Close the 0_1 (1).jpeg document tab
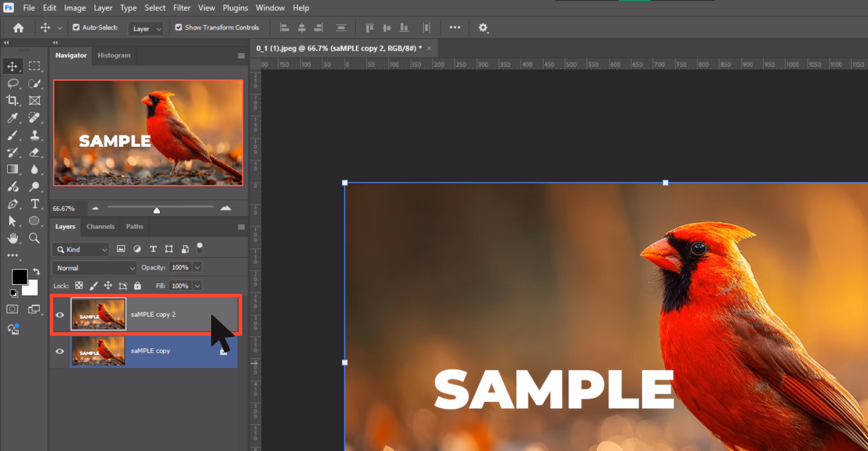This screenshot has width=868, height=451. (429, 49)
